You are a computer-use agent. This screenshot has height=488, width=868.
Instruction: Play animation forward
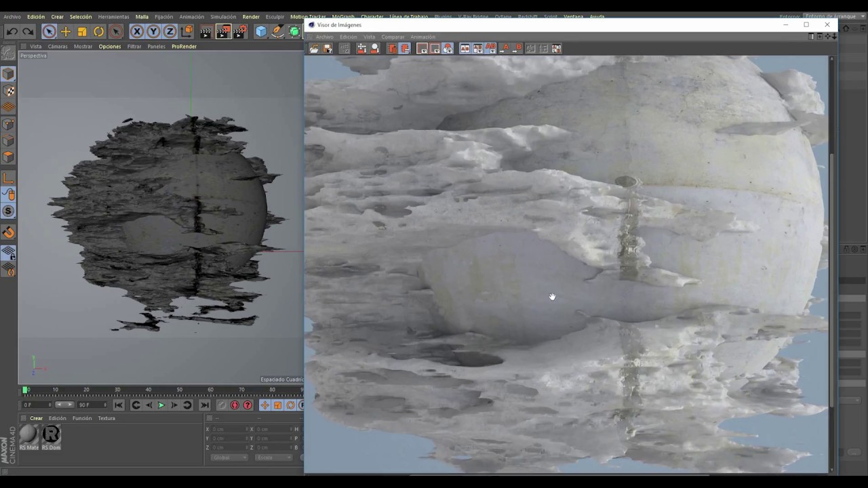[x=161, y=405]
